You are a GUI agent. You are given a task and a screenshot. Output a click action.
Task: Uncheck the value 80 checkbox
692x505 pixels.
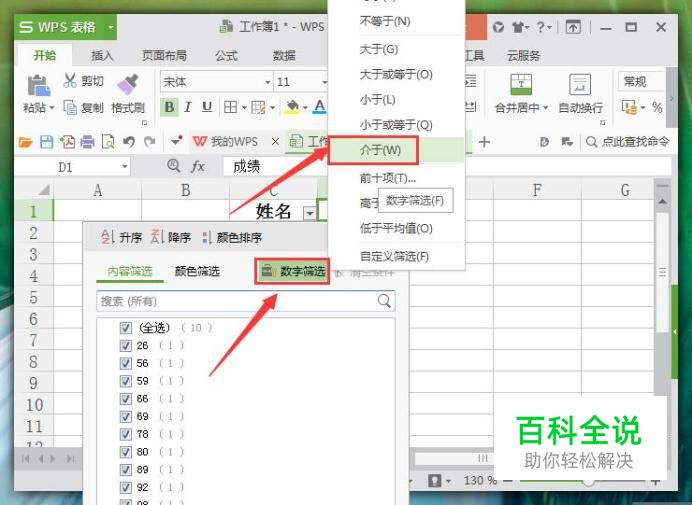pos(126,452)
